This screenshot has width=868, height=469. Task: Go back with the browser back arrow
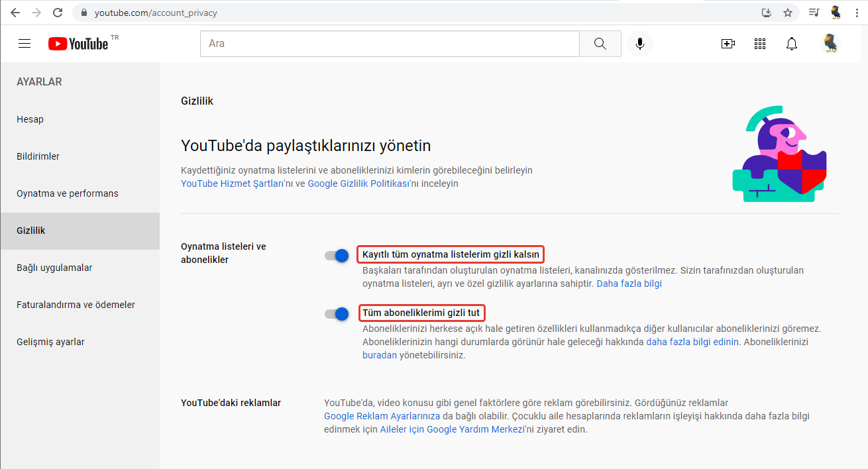click(15, 13)
